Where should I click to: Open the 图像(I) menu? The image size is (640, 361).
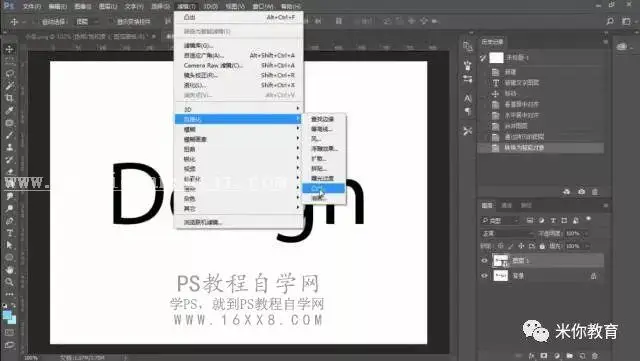click(x=83, y=6)
